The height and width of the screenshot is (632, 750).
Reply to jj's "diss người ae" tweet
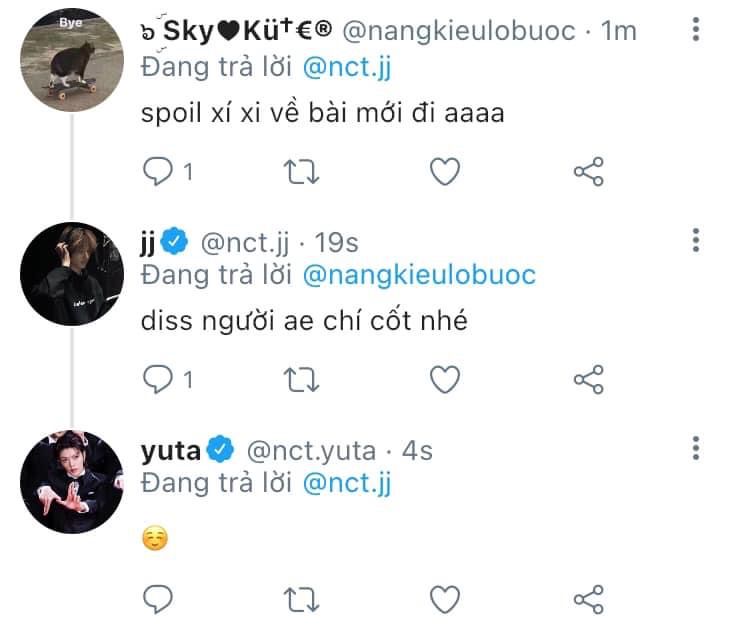tap(160, 380)
